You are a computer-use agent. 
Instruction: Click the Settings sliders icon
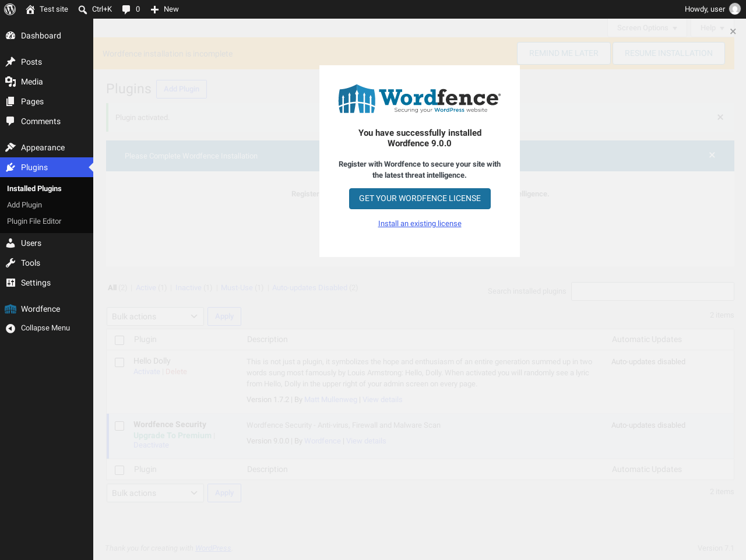(x=10, y=283)
